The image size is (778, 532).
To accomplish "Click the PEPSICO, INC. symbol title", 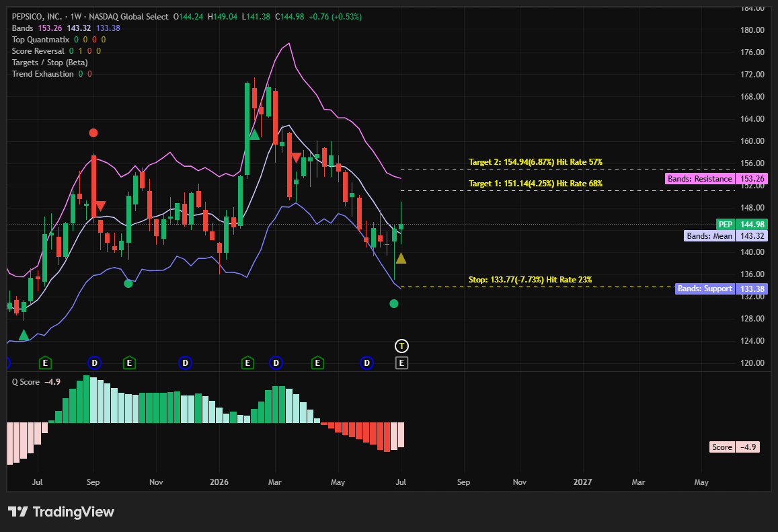I will tap(37, 16).
